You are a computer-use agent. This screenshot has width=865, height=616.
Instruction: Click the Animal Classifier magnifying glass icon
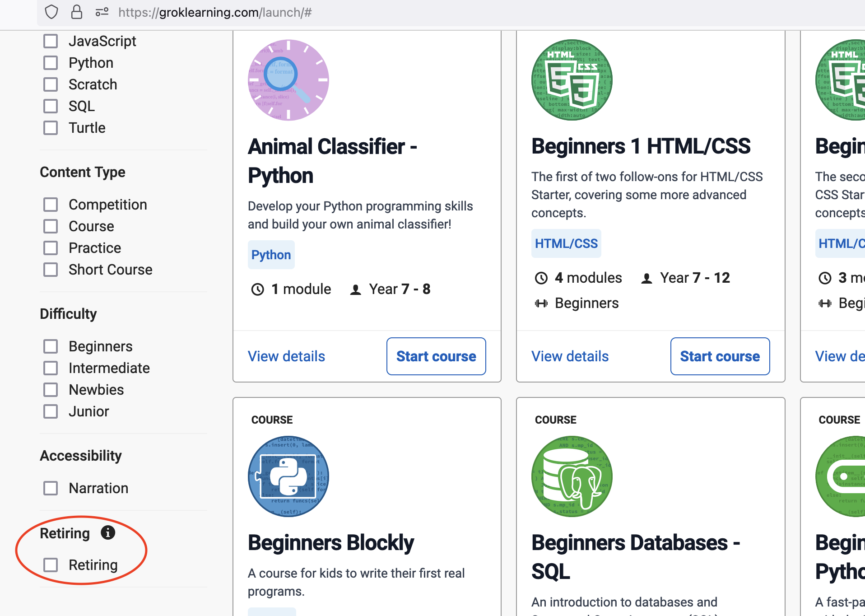[288, 80]
